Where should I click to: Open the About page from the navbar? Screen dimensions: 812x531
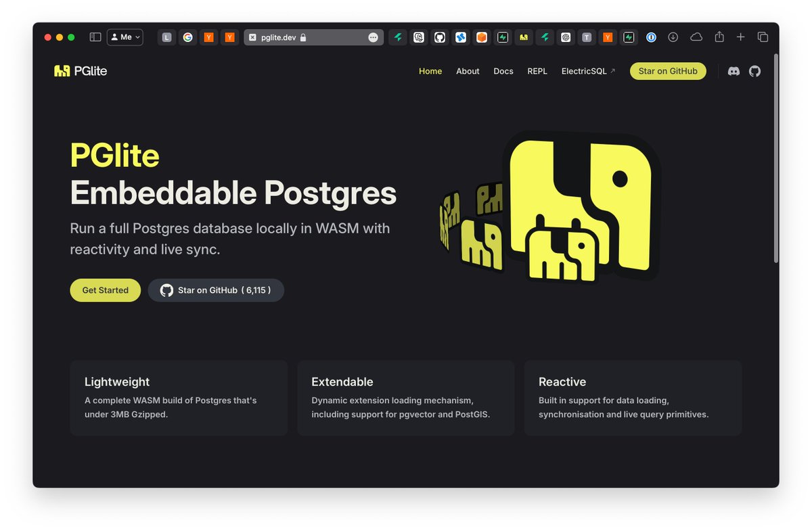click(x=468, y=71)
